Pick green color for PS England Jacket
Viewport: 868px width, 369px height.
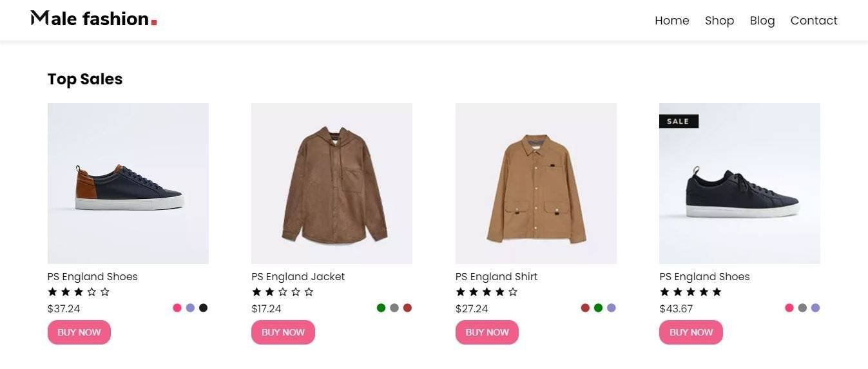381,308
